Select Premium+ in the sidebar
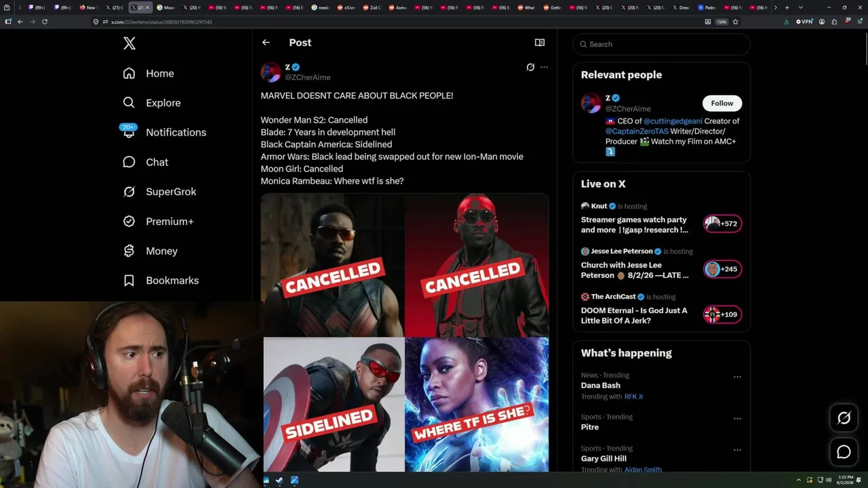Image resolution: width=868 pixels, height=488 pixels. (158, 222)
